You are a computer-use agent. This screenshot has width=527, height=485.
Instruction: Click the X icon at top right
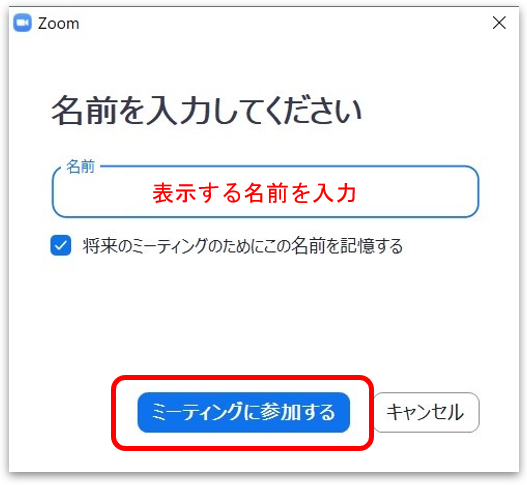[x=499, y=23]
